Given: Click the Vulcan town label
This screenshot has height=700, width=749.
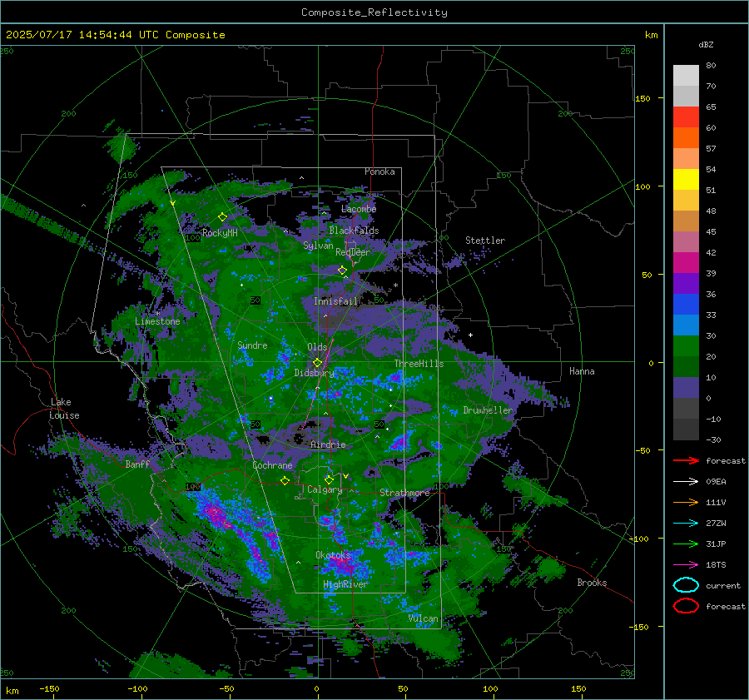Looking at the screenshot, I should pyautogui.click(x=423, y=618).
